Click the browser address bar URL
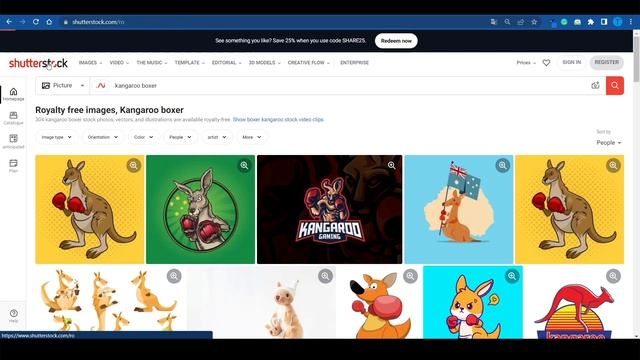The image size is (640, 360). tap(98, 22)
